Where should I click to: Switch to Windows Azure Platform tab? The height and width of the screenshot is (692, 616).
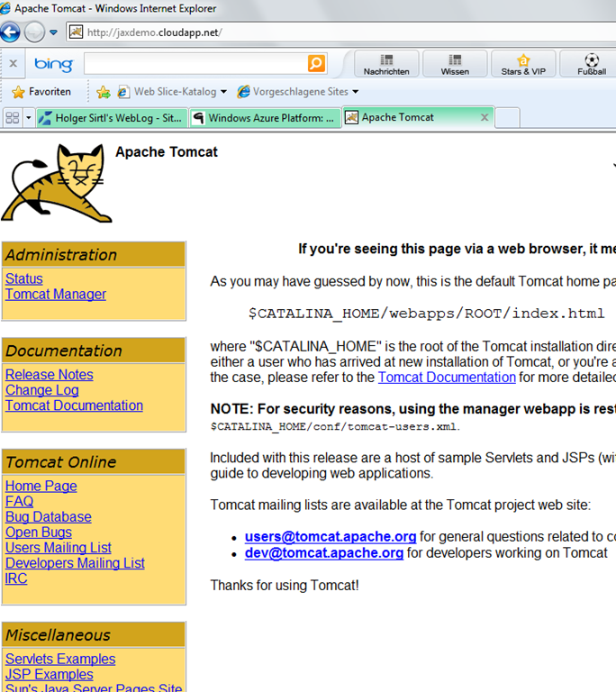[x=265, y=118]
